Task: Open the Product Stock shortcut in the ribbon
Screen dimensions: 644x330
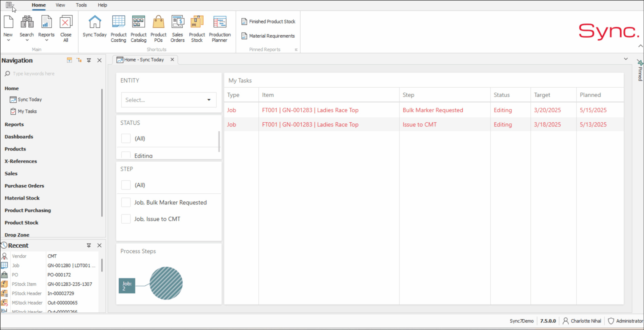Action: (197, 29)
